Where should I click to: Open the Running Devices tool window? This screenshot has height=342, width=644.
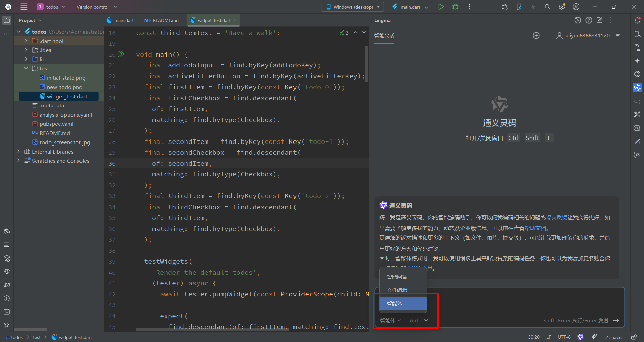[x=637, y=47]
